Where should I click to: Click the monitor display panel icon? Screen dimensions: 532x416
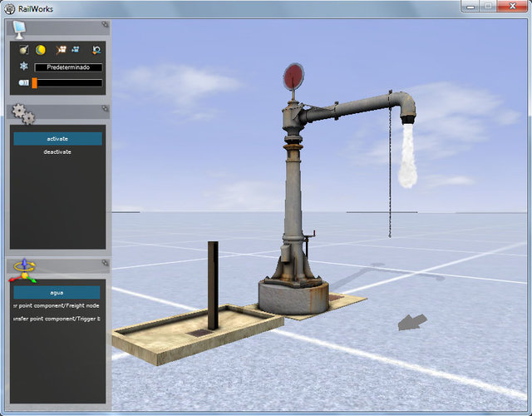[18, 29]
